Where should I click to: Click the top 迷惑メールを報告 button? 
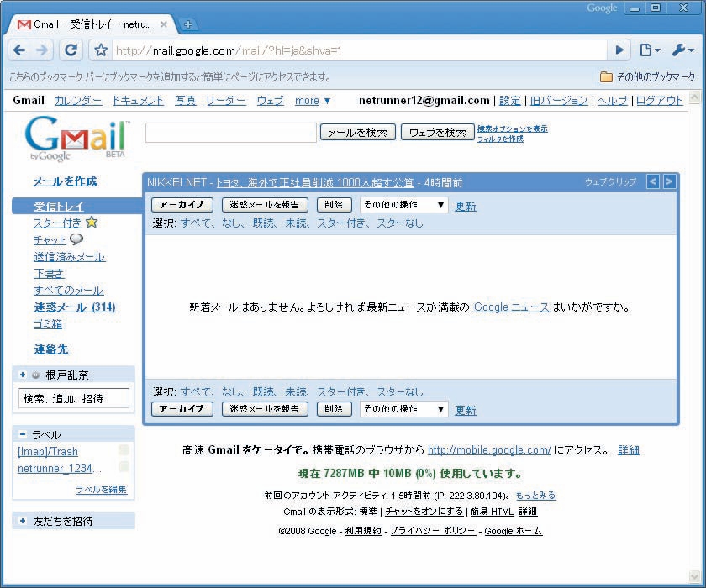point(265,205)
